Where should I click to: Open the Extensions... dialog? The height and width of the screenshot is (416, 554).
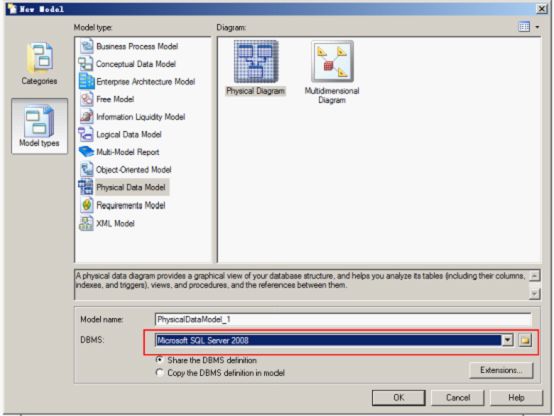501,370
